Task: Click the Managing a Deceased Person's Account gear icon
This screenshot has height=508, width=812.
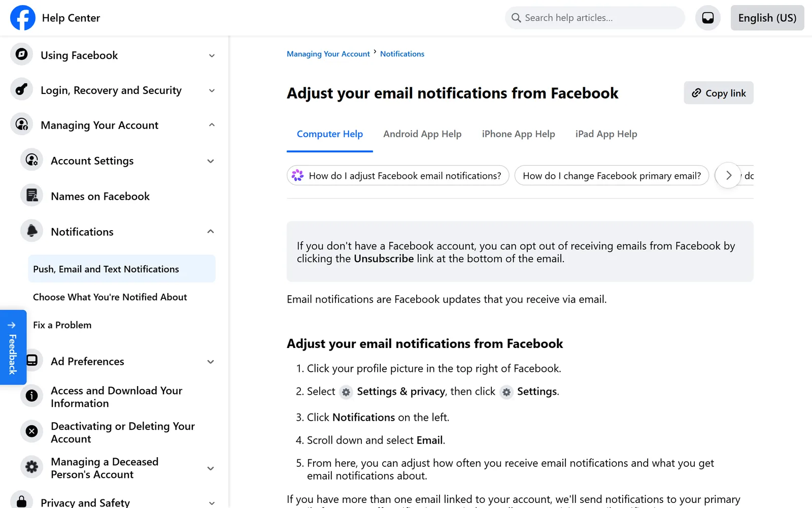Action: 31,467
